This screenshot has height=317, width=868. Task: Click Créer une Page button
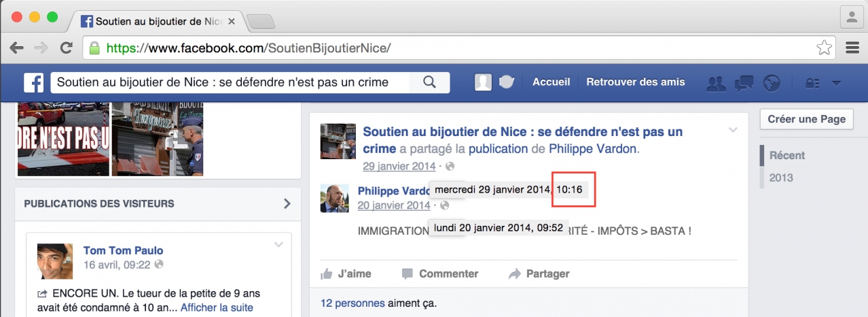tap(806, 119)
